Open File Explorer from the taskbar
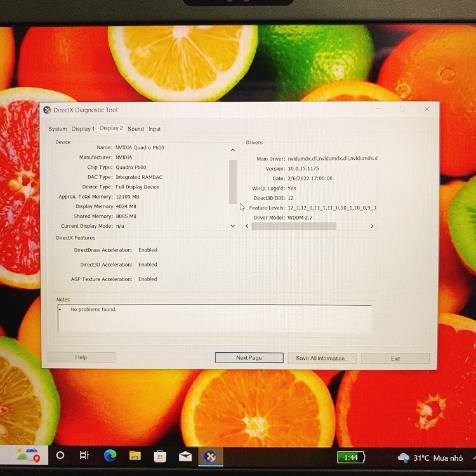Screen dimensions: 476x476 tap(135, 456)
